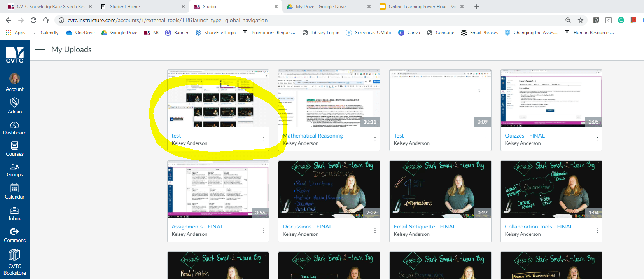Open the Discussions - FINAL video title
This screenshot has width=644, height=279.
pos(307,227)
